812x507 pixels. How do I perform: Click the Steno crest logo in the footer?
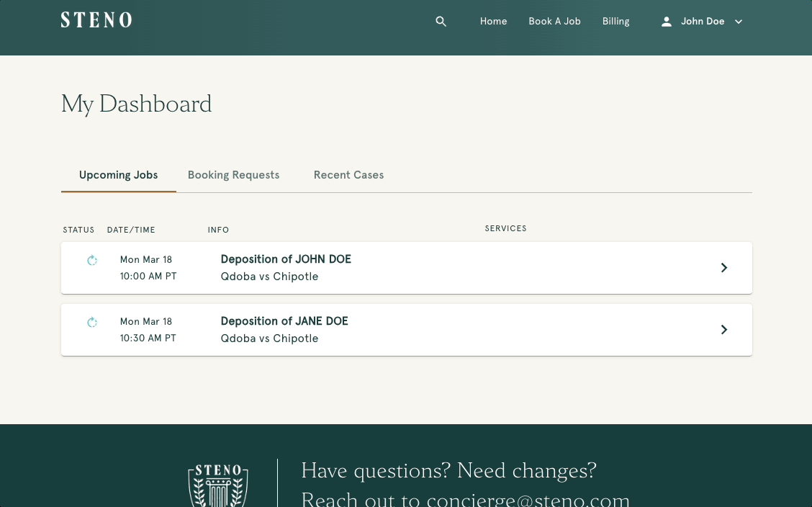(218, 485)
